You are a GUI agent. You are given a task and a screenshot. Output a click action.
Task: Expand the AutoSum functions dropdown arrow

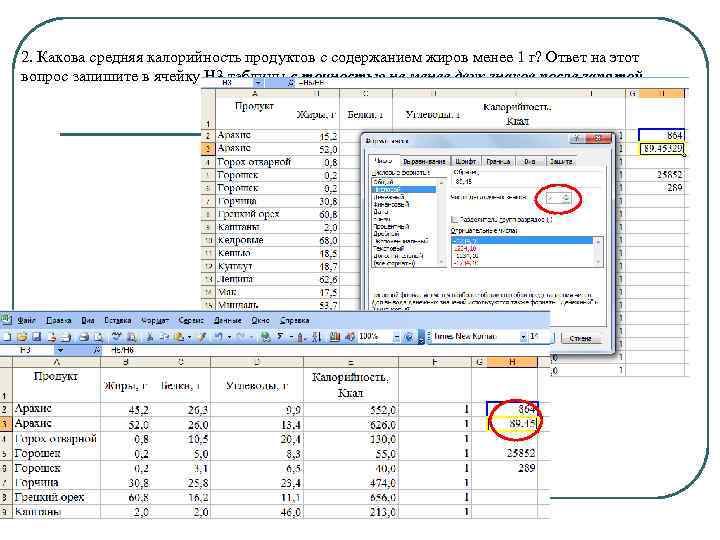[291, 337]
